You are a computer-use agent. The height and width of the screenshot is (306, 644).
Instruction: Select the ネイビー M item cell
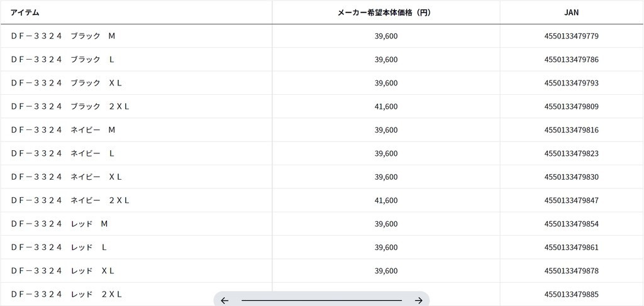(63, 130)
